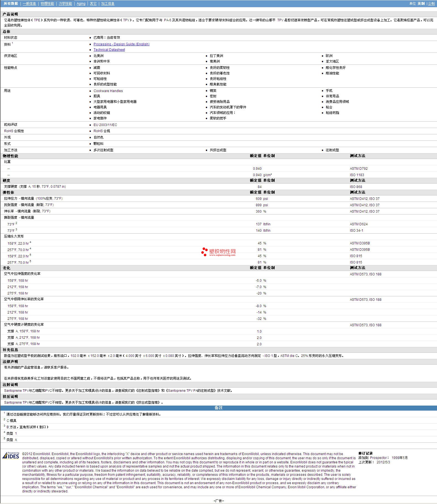This screenshot has width=437, height=504.
Task: Select the Aging tab
Action: (x=81, y=4)
